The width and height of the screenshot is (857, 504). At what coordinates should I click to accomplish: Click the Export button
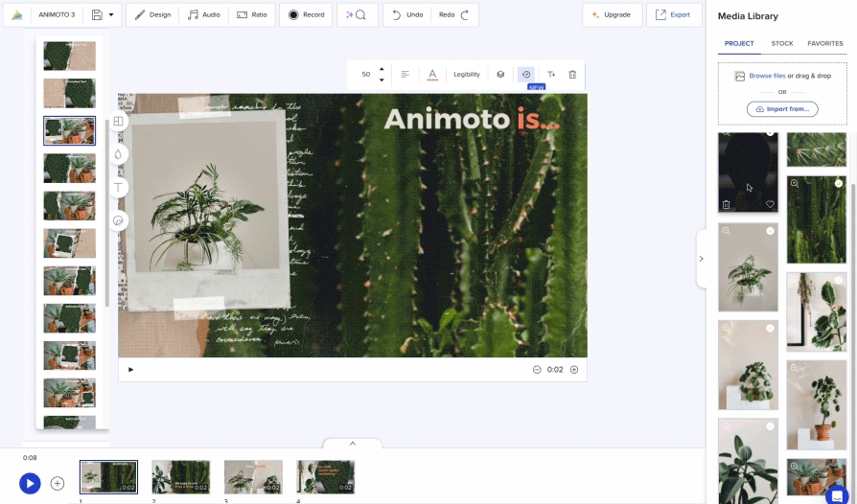tap(673, 14)
